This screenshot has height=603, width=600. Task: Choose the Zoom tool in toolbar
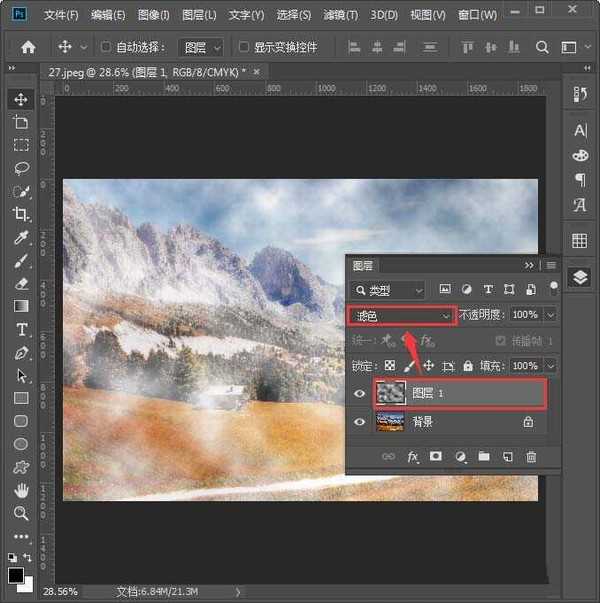(21, 513)
